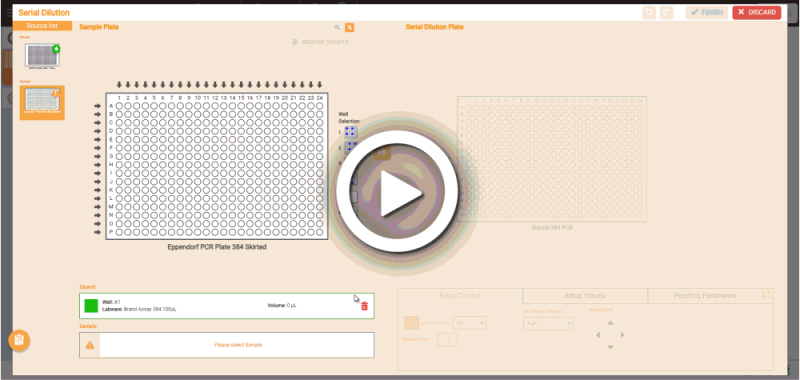Select the Sample plate thumbnail in Source list
The width and height of the screenshot is (800, 380).
coord(42,103)
